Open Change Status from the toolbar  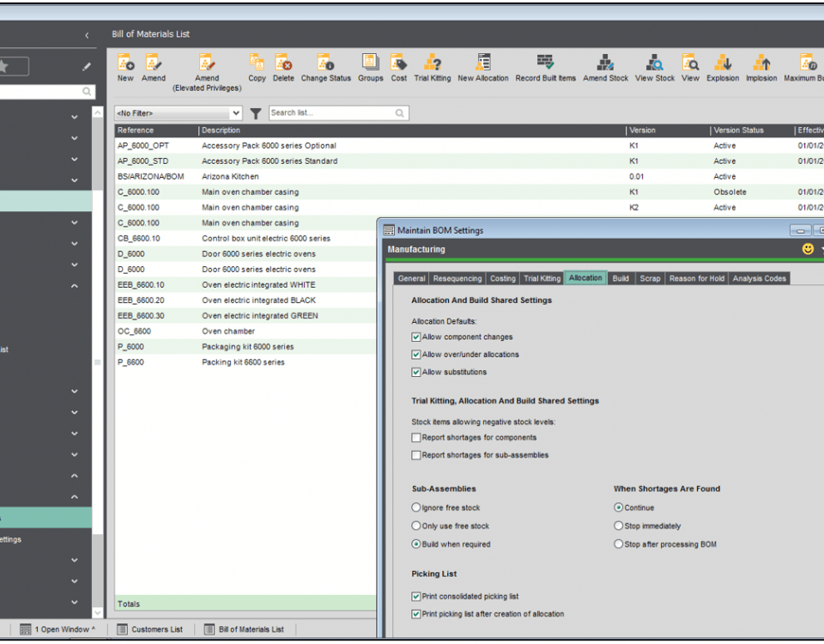326,68
